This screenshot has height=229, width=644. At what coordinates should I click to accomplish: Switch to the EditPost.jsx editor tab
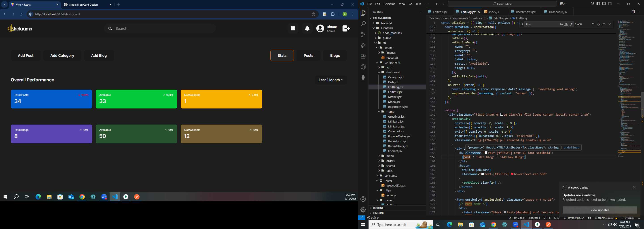point(440,12)
